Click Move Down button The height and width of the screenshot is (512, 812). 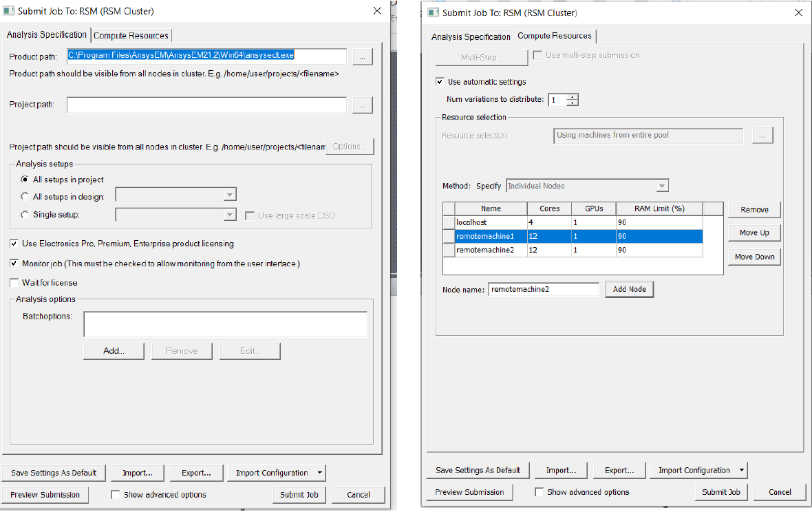point(754,257)
